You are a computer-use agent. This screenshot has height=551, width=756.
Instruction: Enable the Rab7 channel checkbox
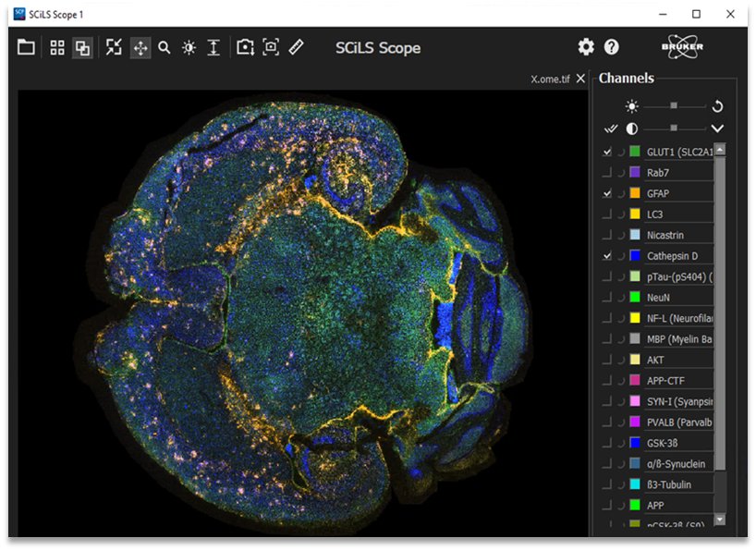coord(607,172)
